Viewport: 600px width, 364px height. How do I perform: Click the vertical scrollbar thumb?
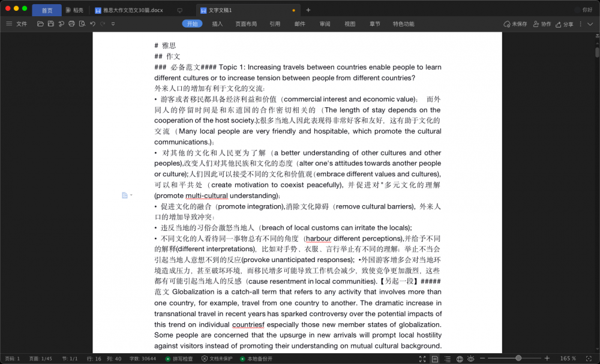point(598,52)
